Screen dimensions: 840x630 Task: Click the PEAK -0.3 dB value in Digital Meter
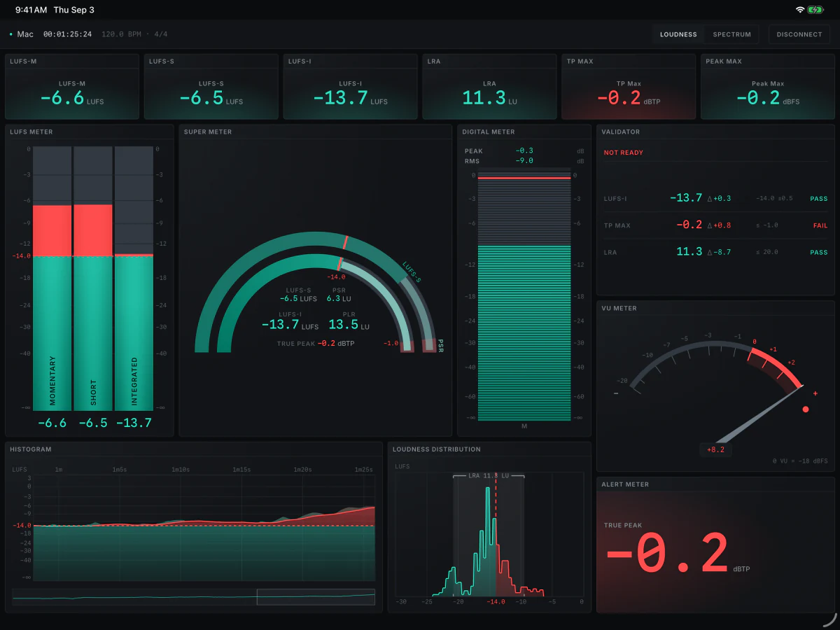tap(524, 150)
